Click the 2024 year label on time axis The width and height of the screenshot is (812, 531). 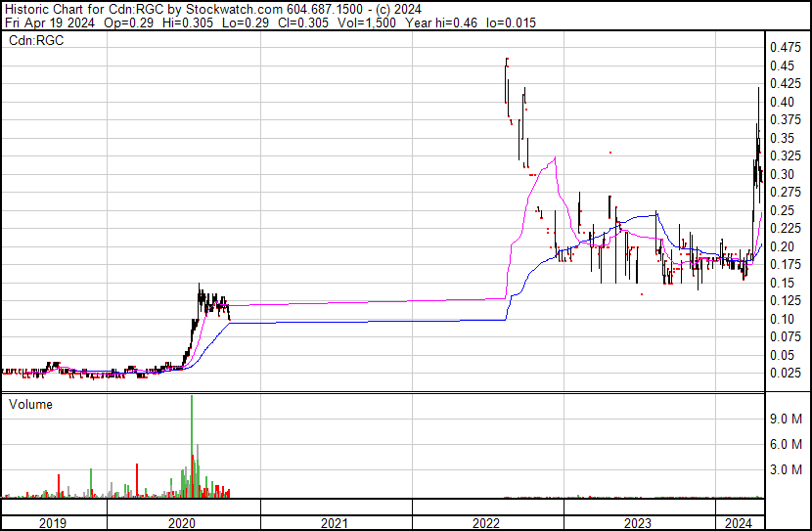(739, 523)
